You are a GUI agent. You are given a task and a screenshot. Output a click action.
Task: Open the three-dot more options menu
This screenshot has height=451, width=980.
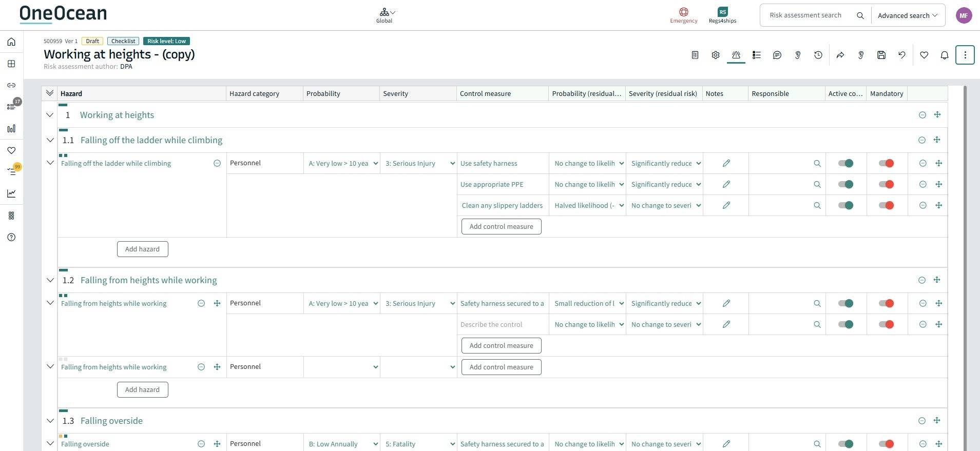click(x=965, y=55)
